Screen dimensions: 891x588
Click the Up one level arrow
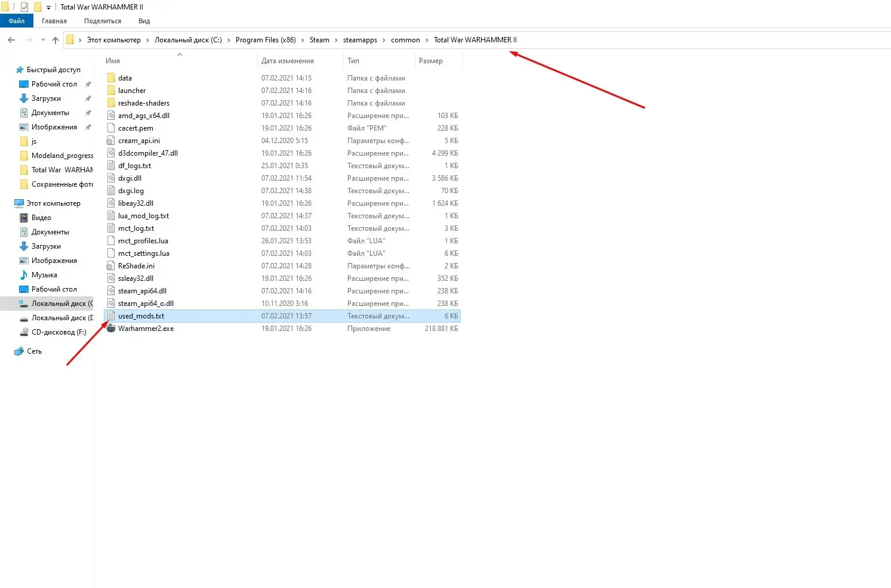[56, 40]
